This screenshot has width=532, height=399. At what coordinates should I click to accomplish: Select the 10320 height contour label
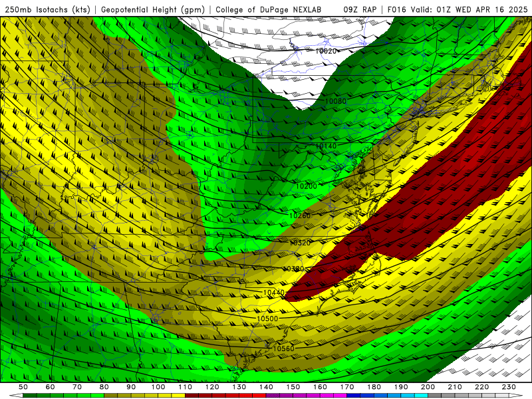(300, 243)
